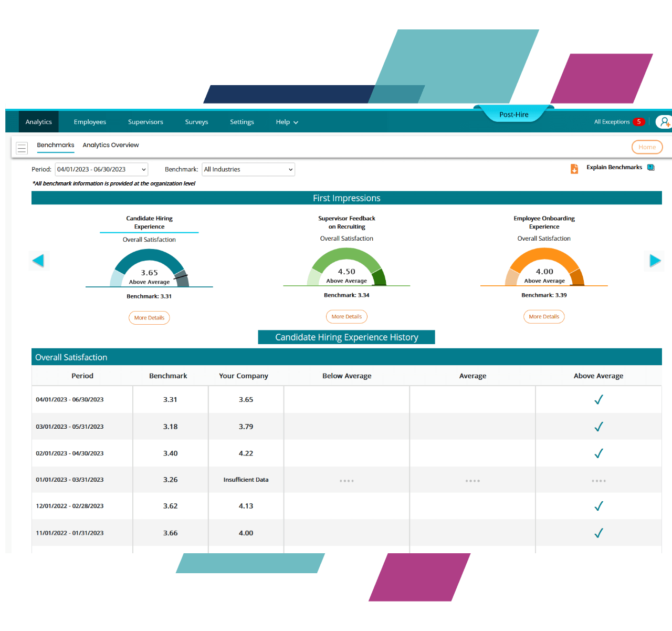Click the red exceptions count badge
The width and height of the screenshot is (672, 631).
(x=638, y=122)
